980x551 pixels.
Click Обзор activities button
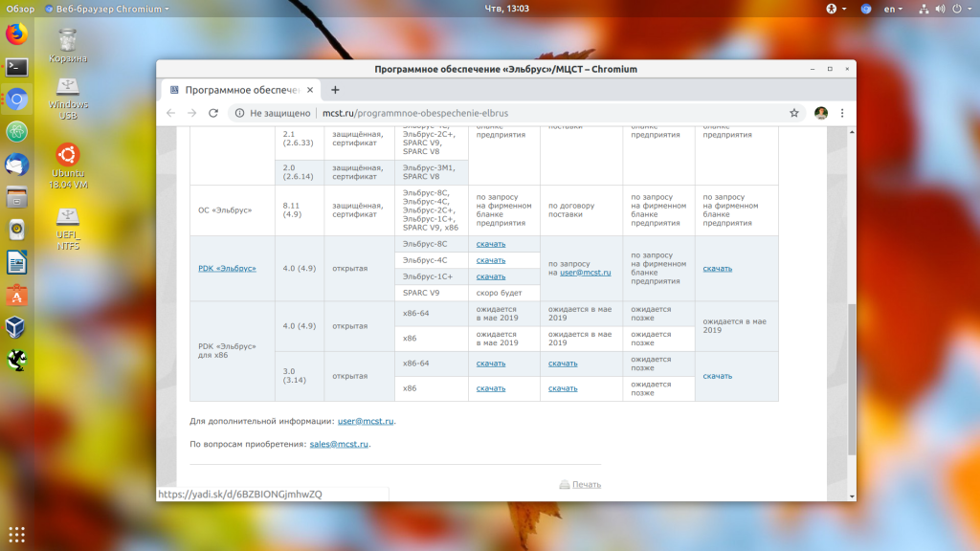coord(20,9)
